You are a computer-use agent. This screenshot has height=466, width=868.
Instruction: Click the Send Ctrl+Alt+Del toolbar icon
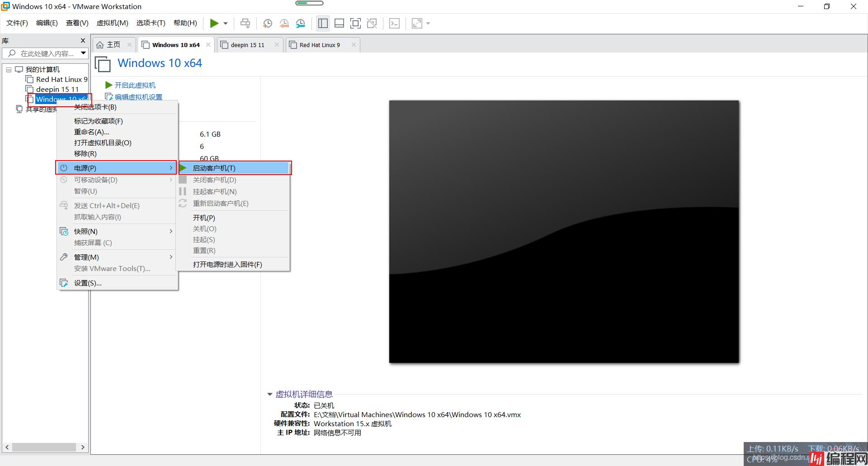pyautogui.click(x=245, y=23)
